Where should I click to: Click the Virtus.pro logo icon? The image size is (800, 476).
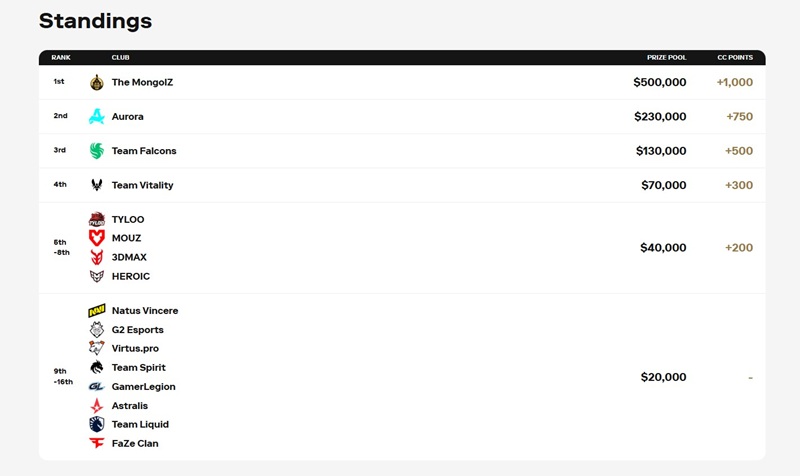[x=97, y=348]
